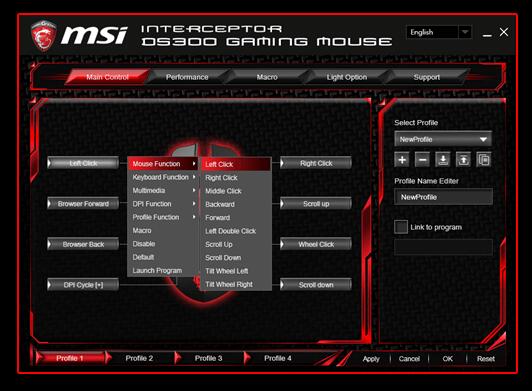Screen dimensions: 532x391
Task: Expand the Keyboard Function submenu
Action: [163, 177]
